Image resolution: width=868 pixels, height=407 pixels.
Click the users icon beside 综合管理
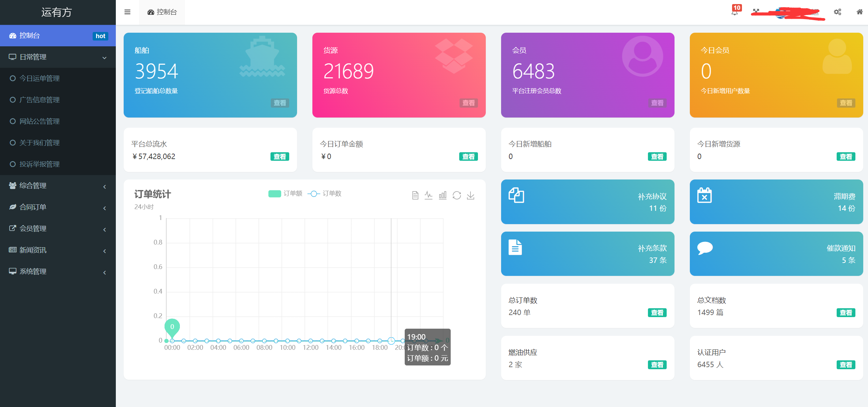[x=13, y=186]
